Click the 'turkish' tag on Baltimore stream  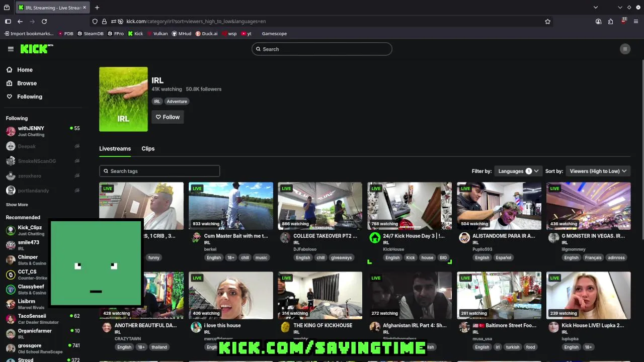pos(513,347)
